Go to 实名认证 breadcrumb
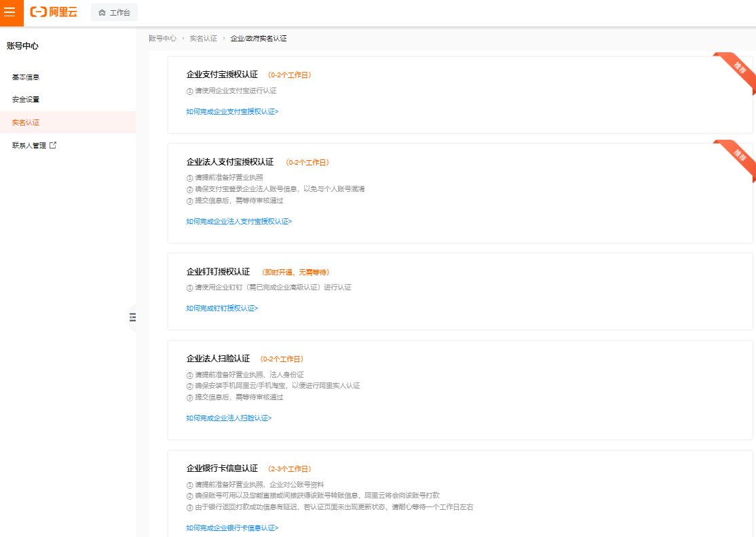 (x=203, y=39)
